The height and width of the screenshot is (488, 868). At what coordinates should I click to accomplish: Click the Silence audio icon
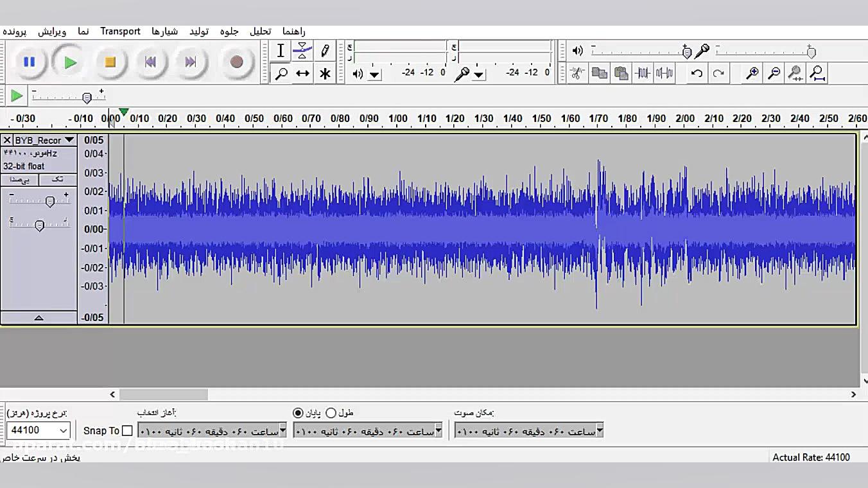point(664,73)
